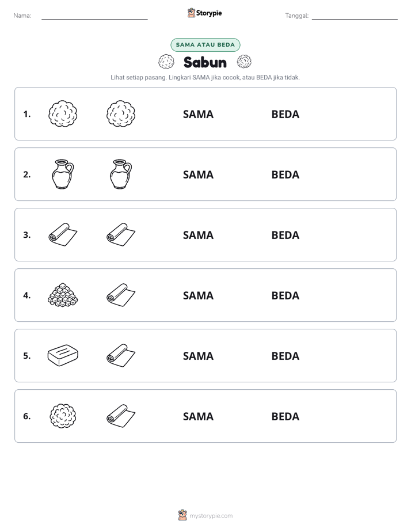Select BEDA for pair 4
Image resolution: width=411 pixels, height=532 pixels.
[285, 295]
